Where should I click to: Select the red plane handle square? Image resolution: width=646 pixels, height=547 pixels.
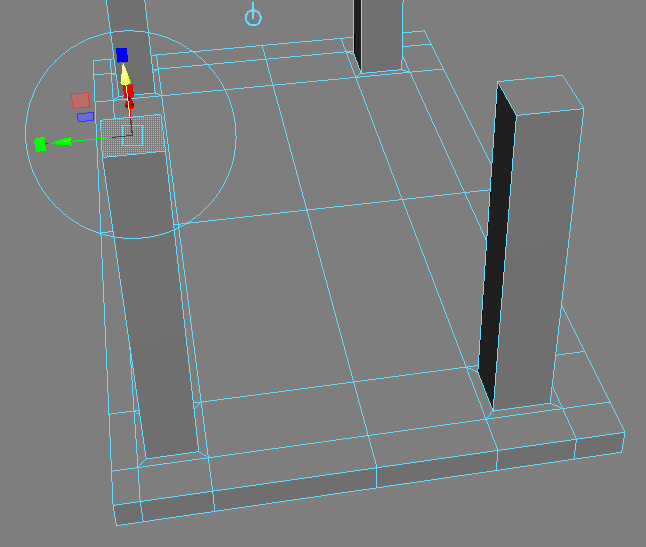tap(81, 100)
